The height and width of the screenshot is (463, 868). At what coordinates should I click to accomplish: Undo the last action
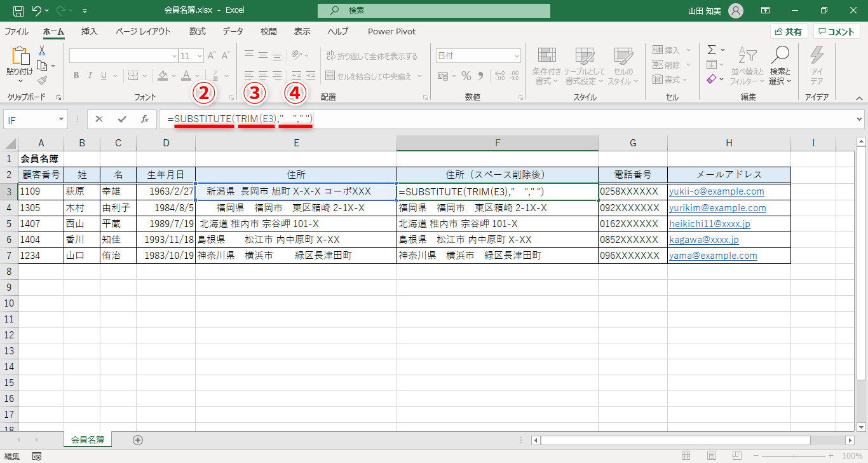(x=37, y=11)
